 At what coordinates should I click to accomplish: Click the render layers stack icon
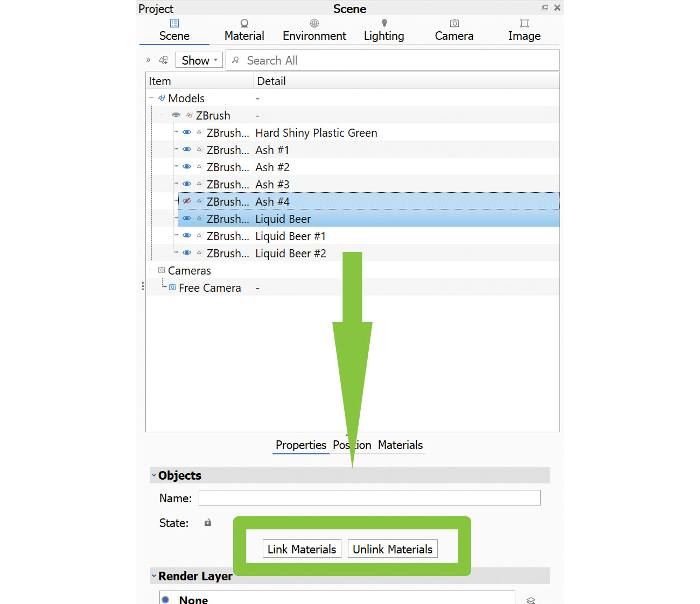(x=530, y=600)
